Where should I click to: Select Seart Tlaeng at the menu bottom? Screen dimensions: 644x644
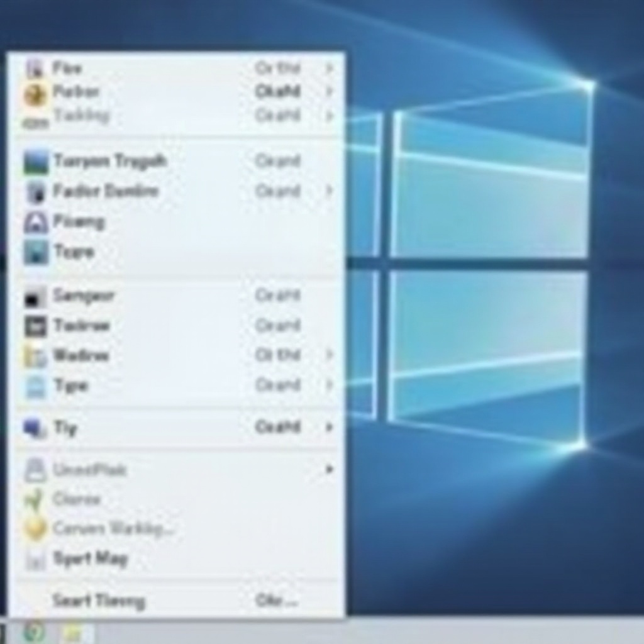(x=177, y=601)
